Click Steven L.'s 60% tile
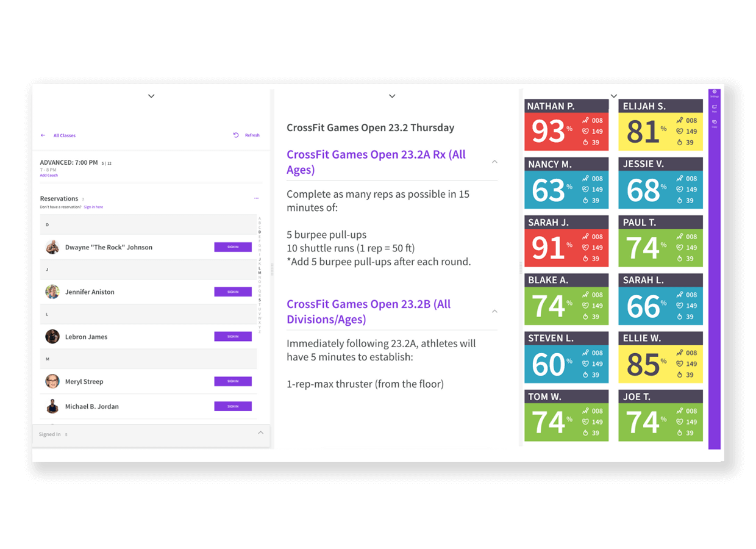This screenshot has width=756, height=549. (x=566, y=357)
